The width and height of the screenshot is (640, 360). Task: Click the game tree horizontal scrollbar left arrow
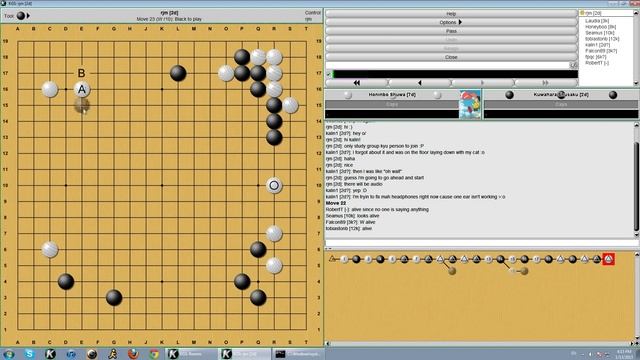click(327, 344)
